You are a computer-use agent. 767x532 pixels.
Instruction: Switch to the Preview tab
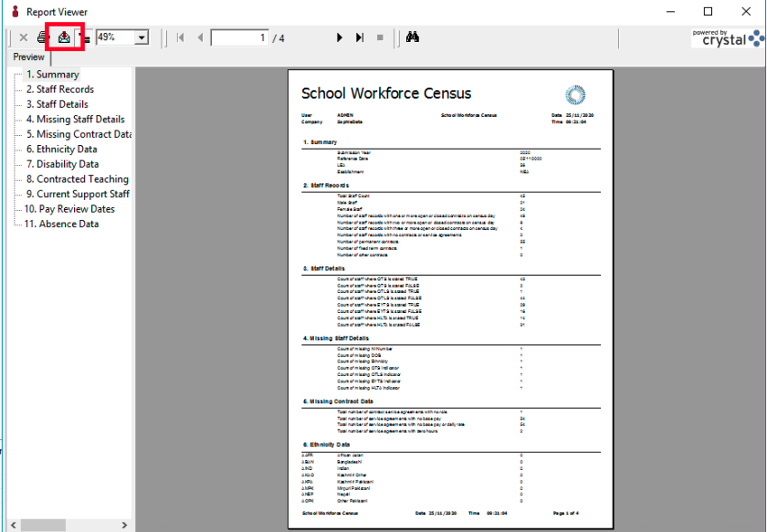27,57
